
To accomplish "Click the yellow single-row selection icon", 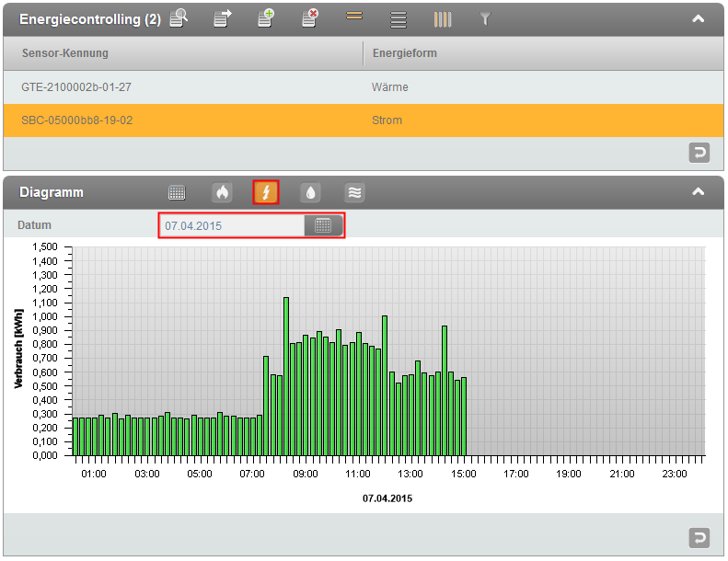I will pyautogui.click(x=354, y=17).
